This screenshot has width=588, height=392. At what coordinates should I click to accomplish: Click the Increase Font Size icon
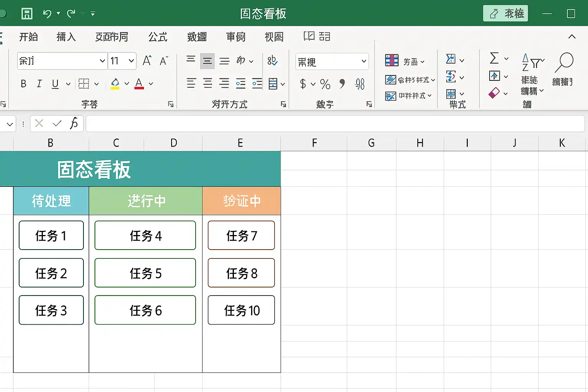147,61
